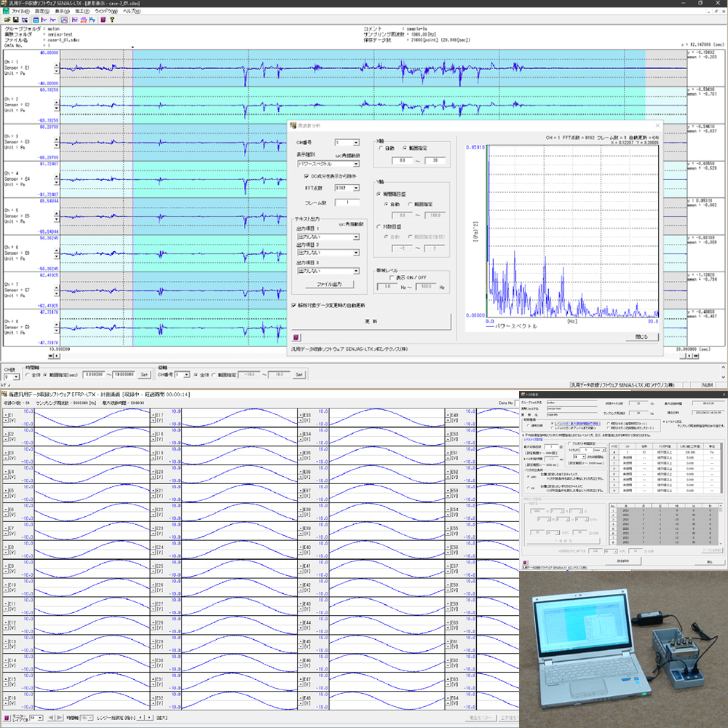The image size is (728, 728).
Task: Click the 設定保存 button in trigger settings window
Action: [x=622, y=561]
